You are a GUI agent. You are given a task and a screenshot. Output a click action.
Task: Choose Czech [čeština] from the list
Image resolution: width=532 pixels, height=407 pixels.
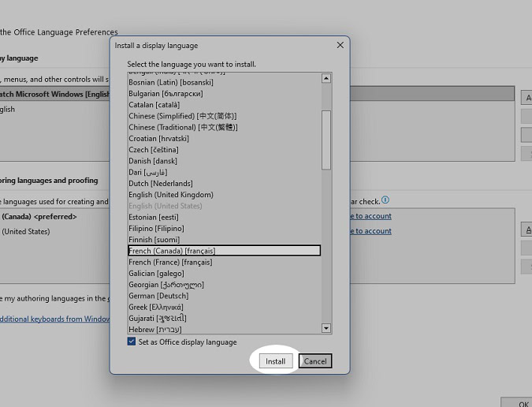pos(154,150)
